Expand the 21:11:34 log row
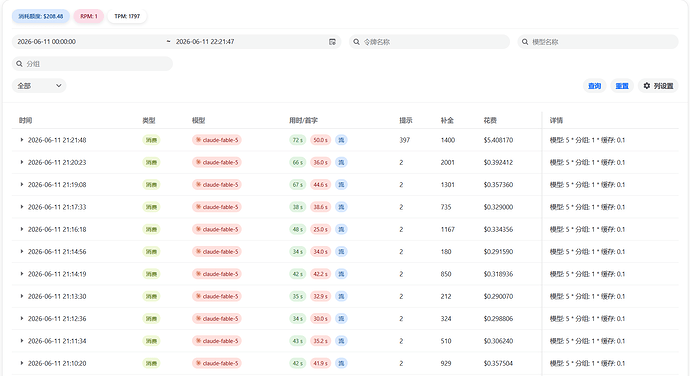The width and height of the screenshot is (690, 376). [x=22, y=341]
